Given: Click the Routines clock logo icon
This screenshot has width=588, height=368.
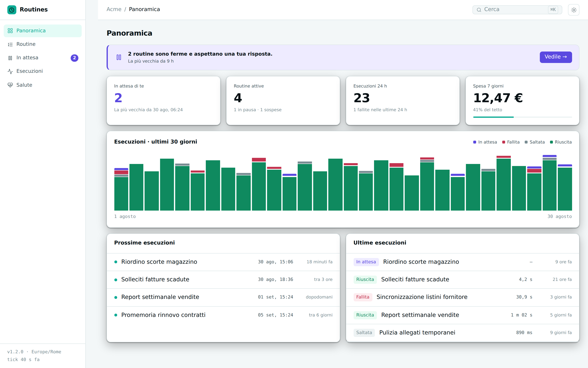Looking at the screenshot, I should [x=12, y=10].
